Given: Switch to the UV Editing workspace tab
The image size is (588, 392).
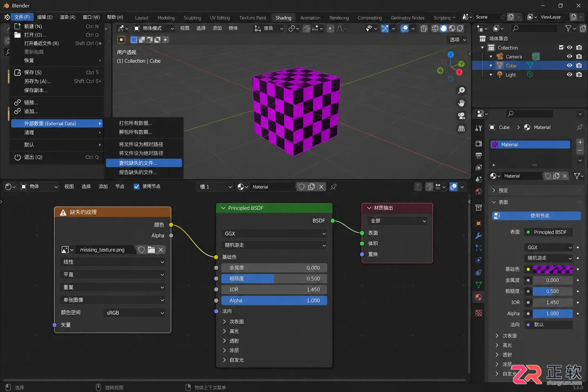Looking at the screenshot, I should click(220, 18).
